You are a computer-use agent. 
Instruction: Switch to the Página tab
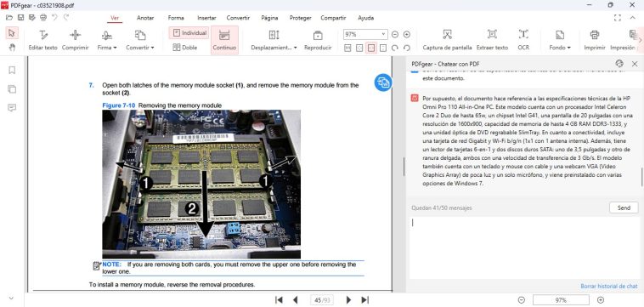pos(269,18)
